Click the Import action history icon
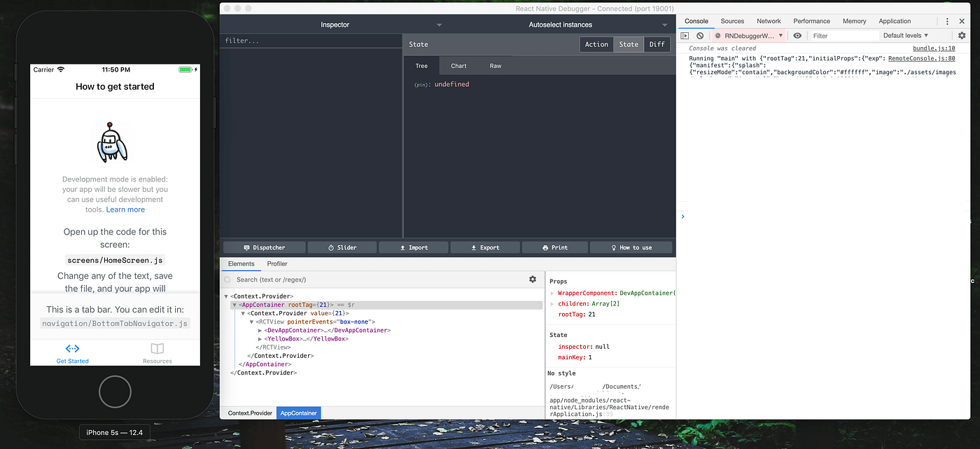The image size is (980, 449). tap(413, 247)
